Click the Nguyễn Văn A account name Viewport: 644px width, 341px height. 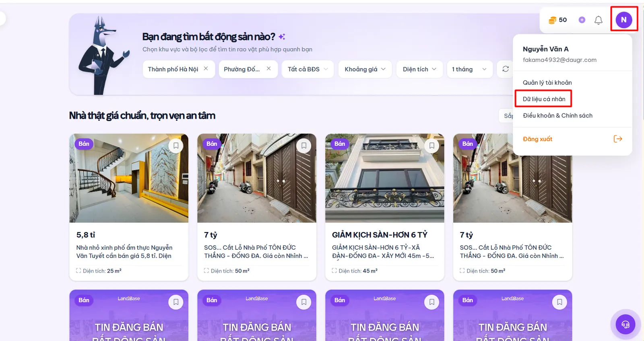[546, 49]
